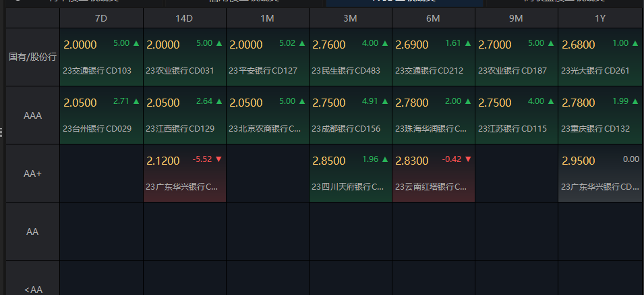Image resolution: width=644 pixels, height=295 pixels.
Task: Open the 23平安银行CD127 quote cell
Action: 267,57
